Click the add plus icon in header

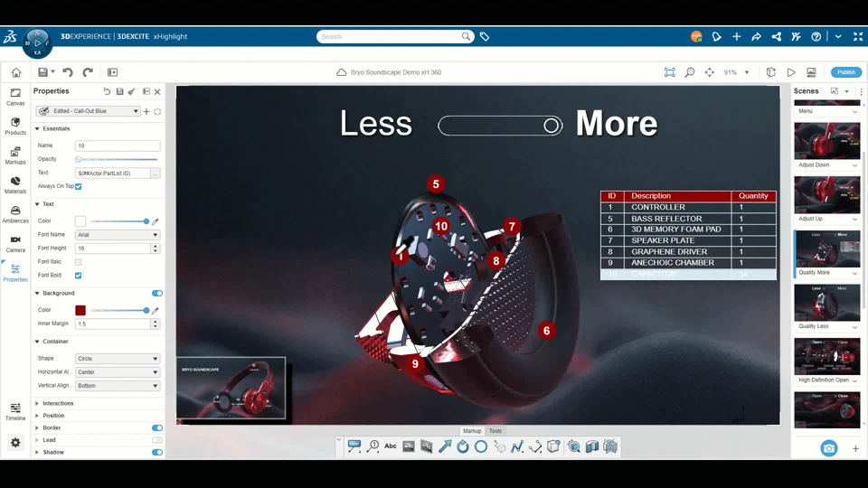pyautogui.click(x=736, y=36)
